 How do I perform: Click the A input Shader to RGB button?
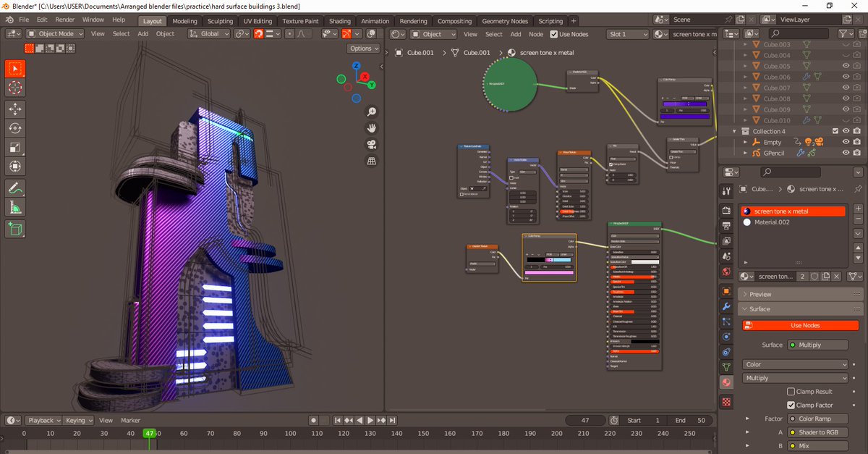click(817, 432)
